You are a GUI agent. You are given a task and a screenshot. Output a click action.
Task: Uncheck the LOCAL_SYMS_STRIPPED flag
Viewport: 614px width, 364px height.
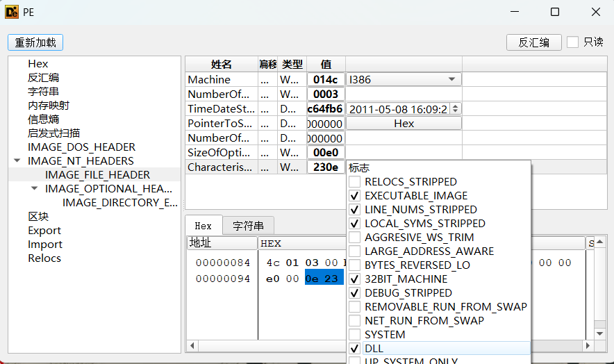355,224
